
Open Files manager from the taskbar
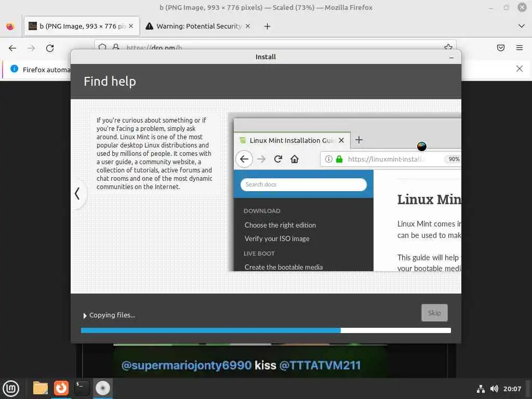coord(41,388)
